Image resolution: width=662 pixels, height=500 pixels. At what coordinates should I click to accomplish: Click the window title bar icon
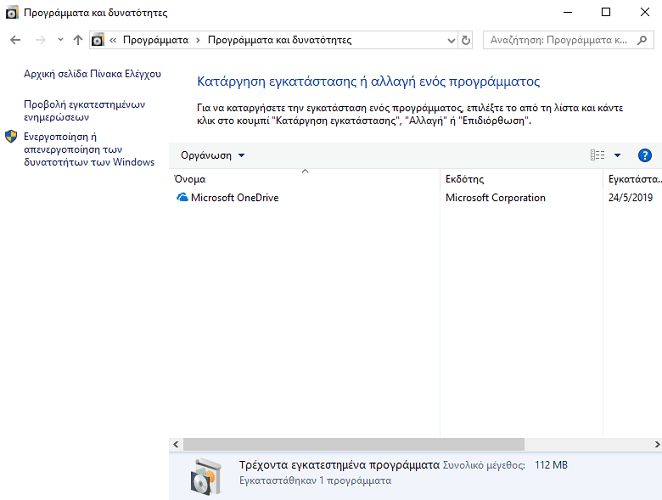tap(12, 13)
